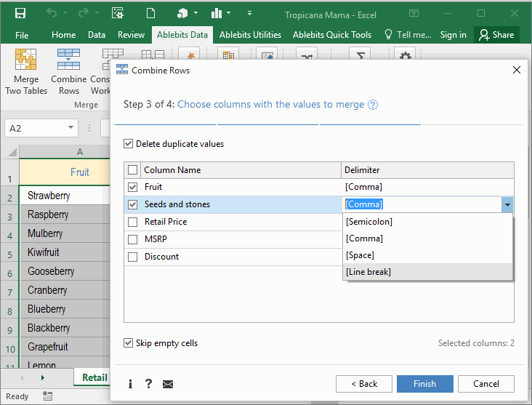
Task: Check the Retail Price column checkbox
Action: coord(133,222)
